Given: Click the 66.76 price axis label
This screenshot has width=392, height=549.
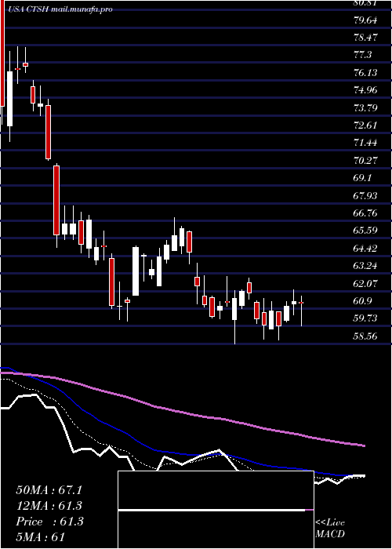Looking at the screenshot, I should [365, 213].
